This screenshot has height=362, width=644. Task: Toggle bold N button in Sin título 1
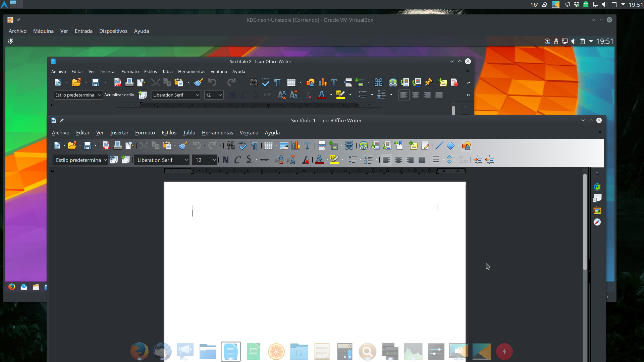(225, 160)
